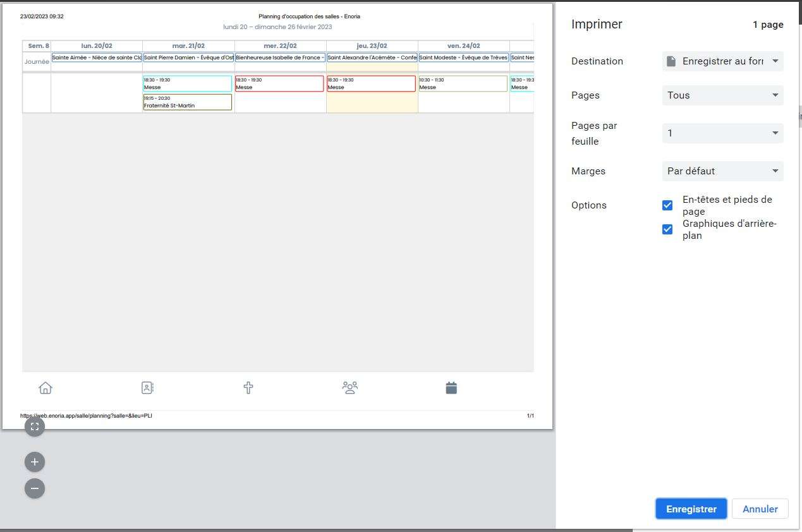Open the Destination dropdown

(722, 61)
